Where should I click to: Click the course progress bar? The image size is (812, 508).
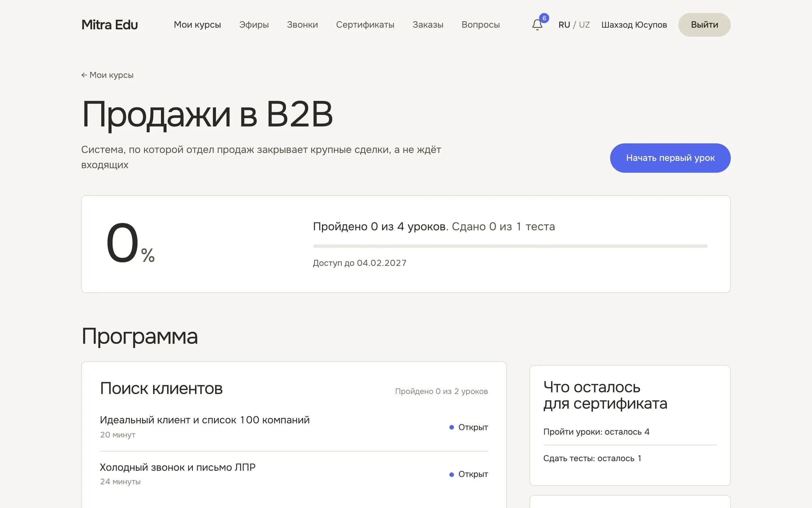click(x=510, y=246)
